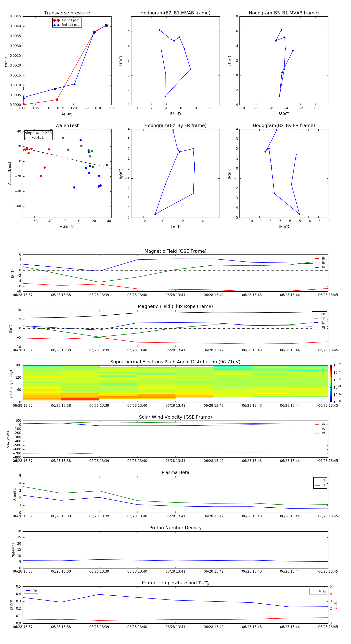
Task: Click the 0.0045 tick on the Transverse pressure axis
Action: (15, 16)
